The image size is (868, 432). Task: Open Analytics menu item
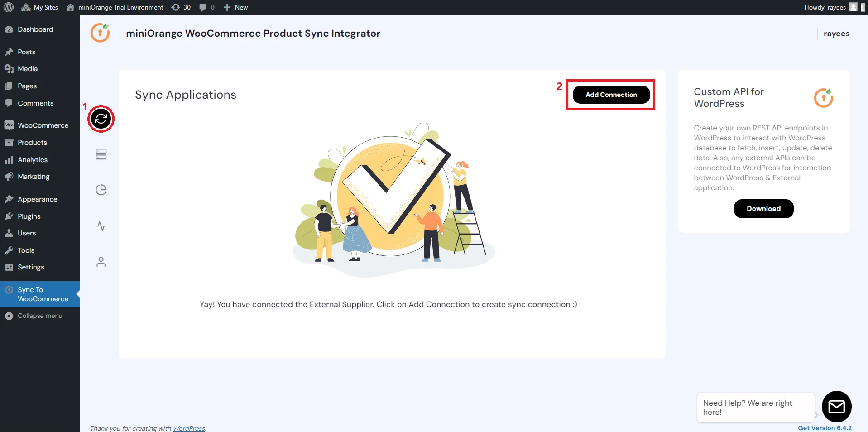(40, 160)
